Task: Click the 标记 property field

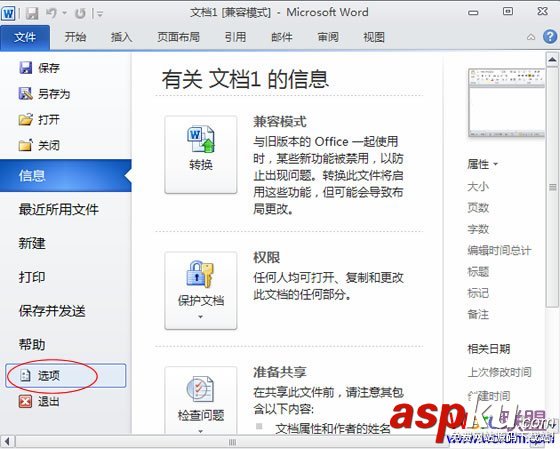Action: pos(478,293)
